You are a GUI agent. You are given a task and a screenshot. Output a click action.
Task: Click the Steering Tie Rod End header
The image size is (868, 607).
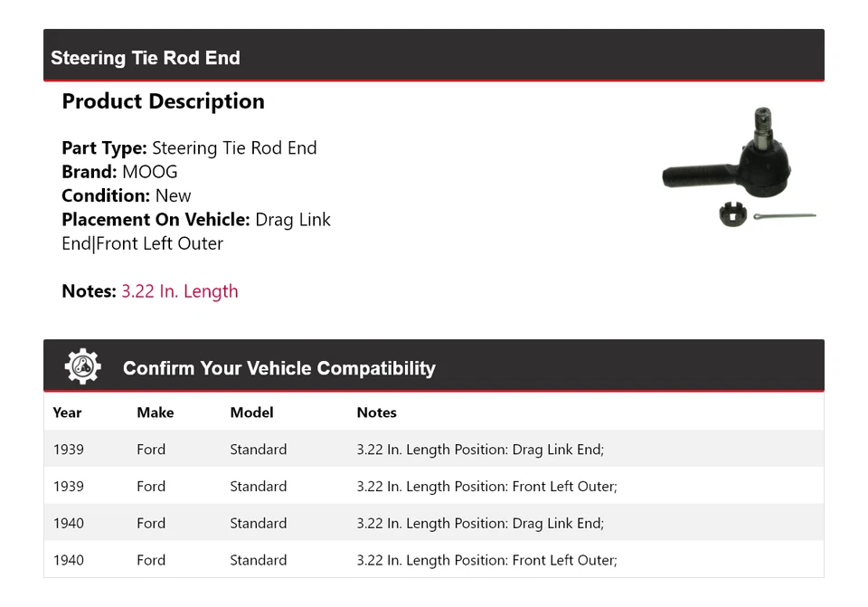point(146,58)
